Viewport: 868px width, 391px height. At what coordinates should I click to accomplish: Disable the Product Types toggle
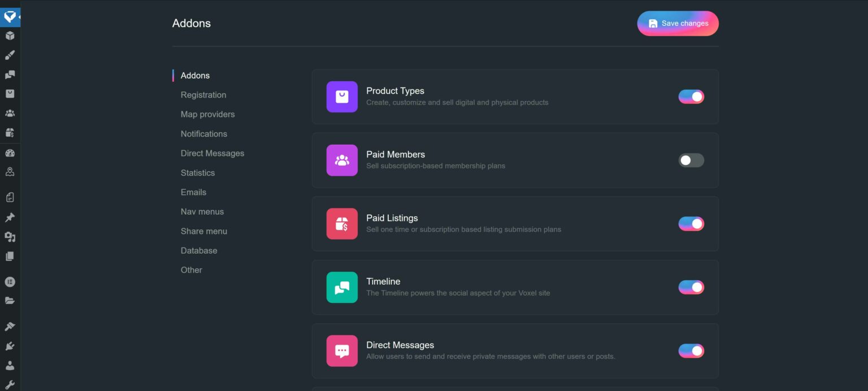pos(691,96)
